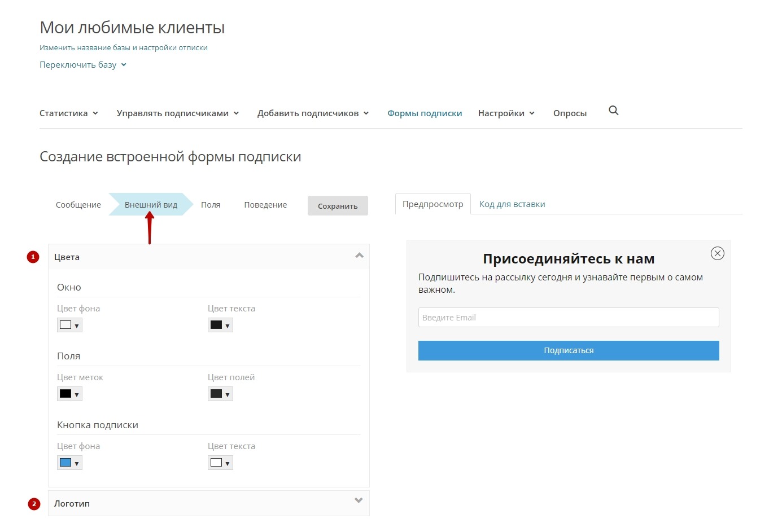
Task: Open window background color swatch under Окно
Action: [69, 325]
